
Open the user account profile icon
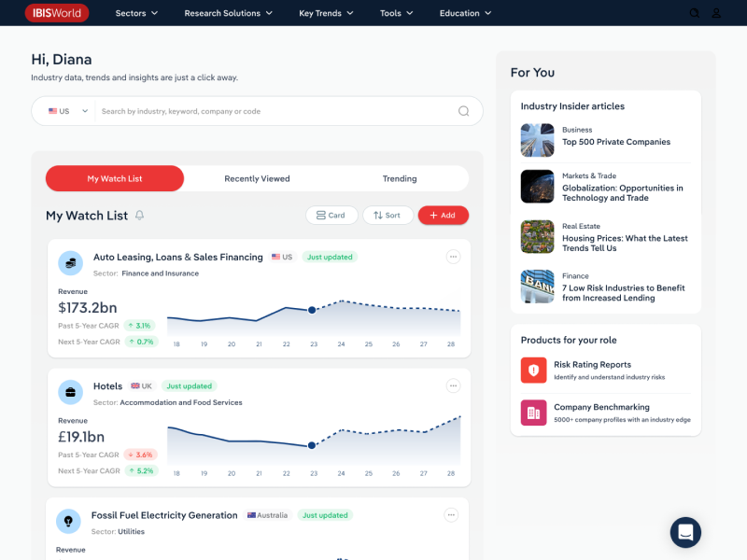(717, 13)
